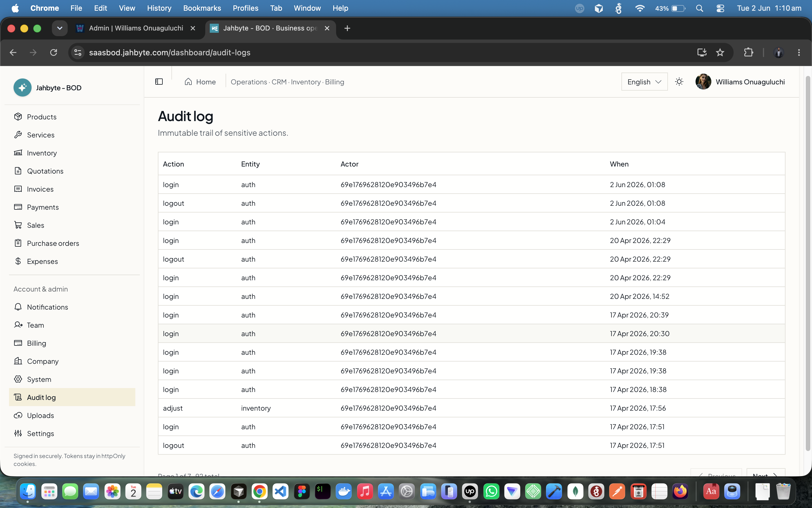
Task: Open the English language dropdown
Action: (x=644, y=82)
